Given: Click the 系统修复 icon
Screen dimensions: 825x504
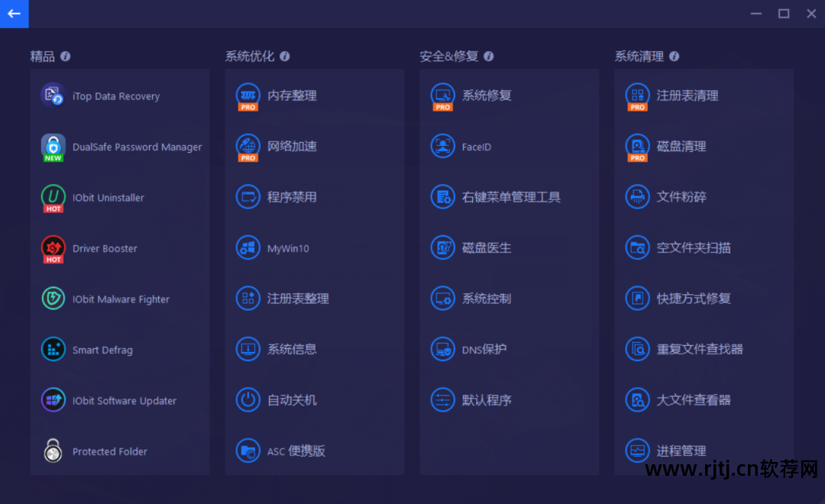Looking at the screenshot, I should coord(442,96).
